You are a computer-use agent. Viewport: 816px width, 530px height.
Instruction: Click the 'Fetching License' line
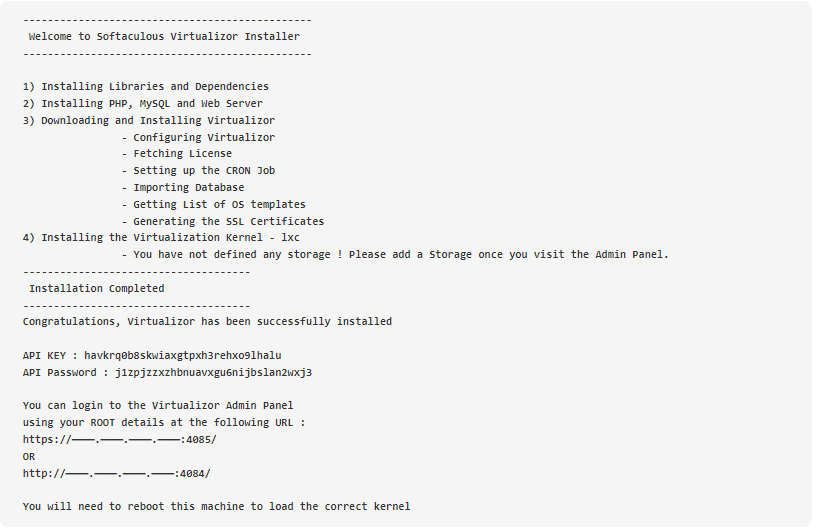pos(177,154)
